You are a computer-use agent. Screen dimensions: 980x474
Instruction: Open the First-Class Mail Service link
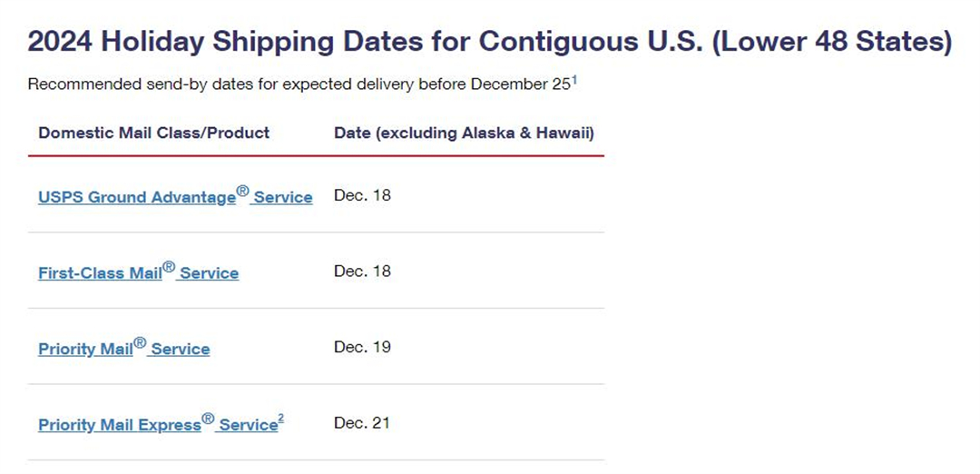[138, 272]
